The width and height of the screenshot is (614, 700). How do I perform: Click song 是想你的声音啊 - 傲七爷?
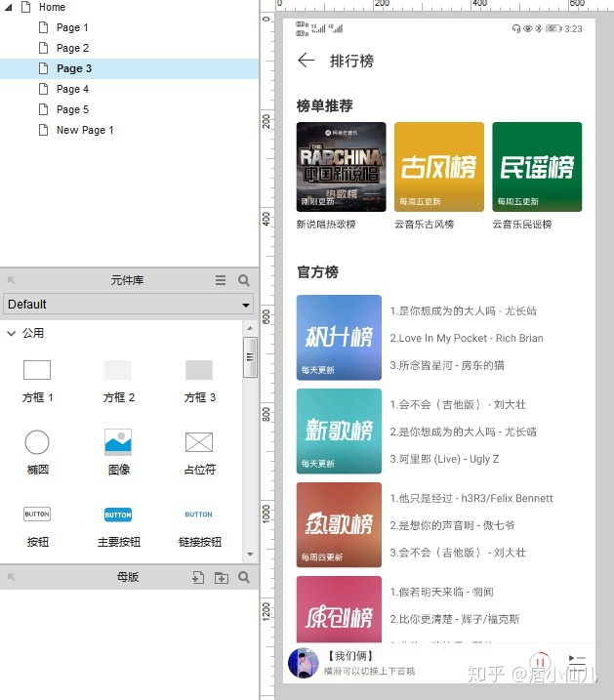453,525
